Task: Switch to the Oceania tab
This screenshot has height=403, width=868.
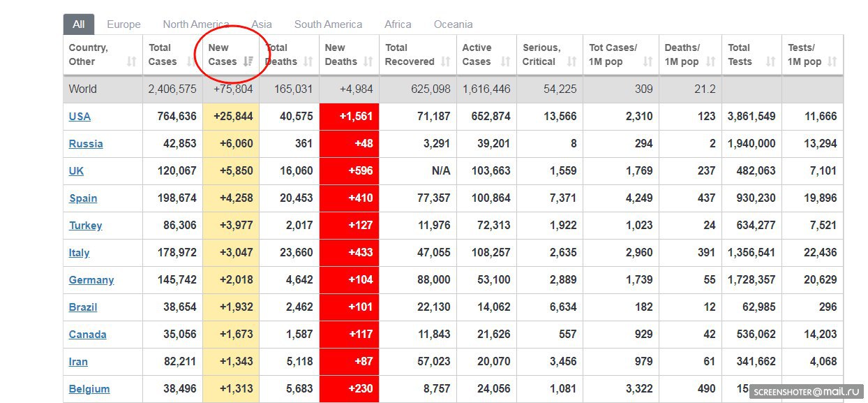Action: pyautogui.click(x=454, y=24)
